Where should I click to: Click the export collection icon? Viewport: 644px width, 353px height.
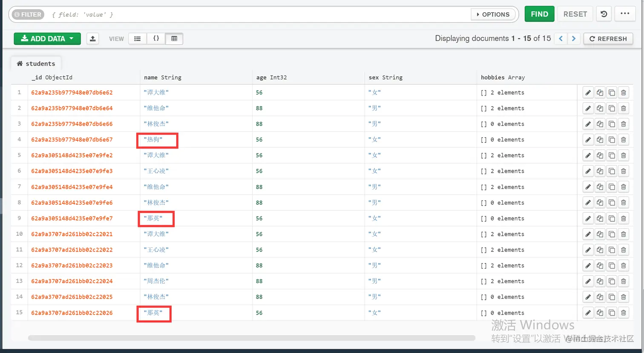coord(92,39)
